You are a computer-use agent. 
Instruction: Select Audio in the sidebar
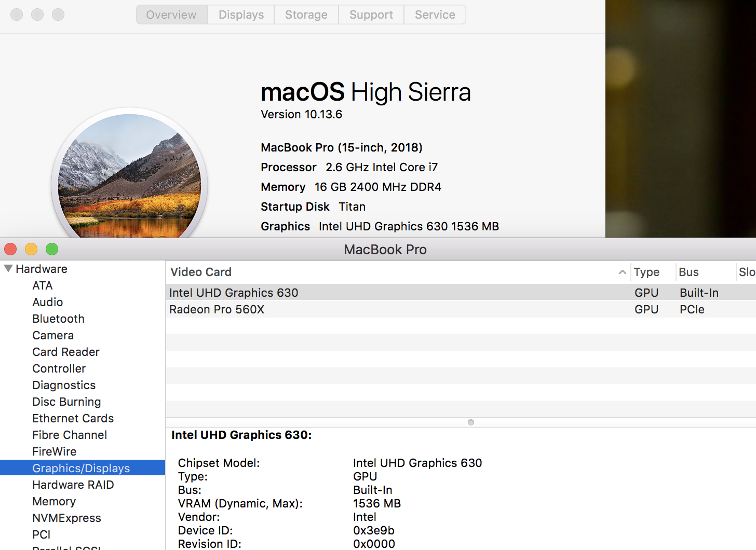48,302
